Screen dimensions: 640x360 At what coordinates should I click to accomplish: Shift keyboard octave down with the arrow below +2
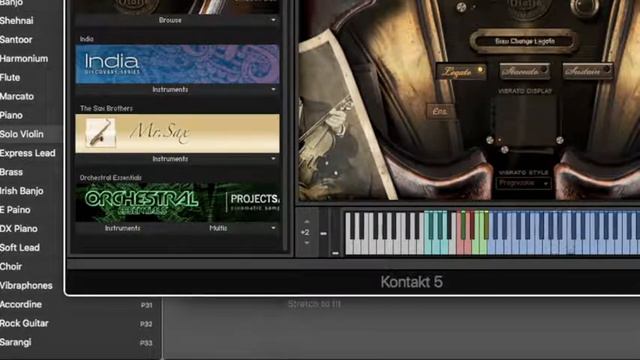307,243
